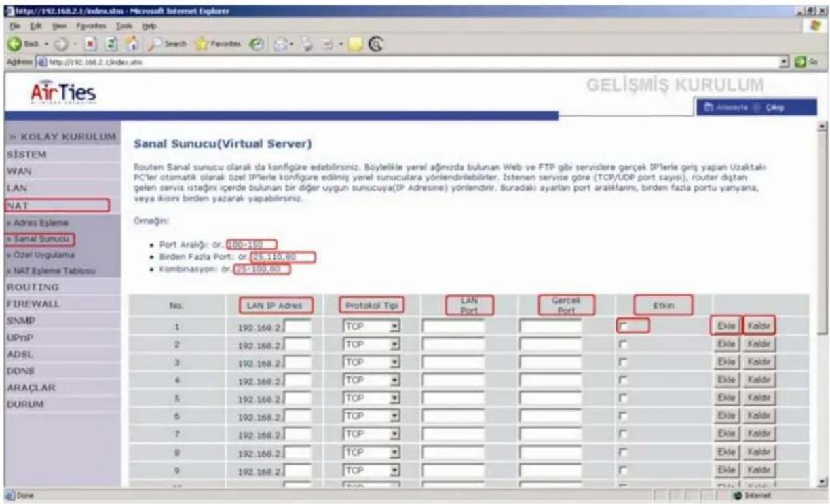Click Ekle button in row 1

coord(727,326)
